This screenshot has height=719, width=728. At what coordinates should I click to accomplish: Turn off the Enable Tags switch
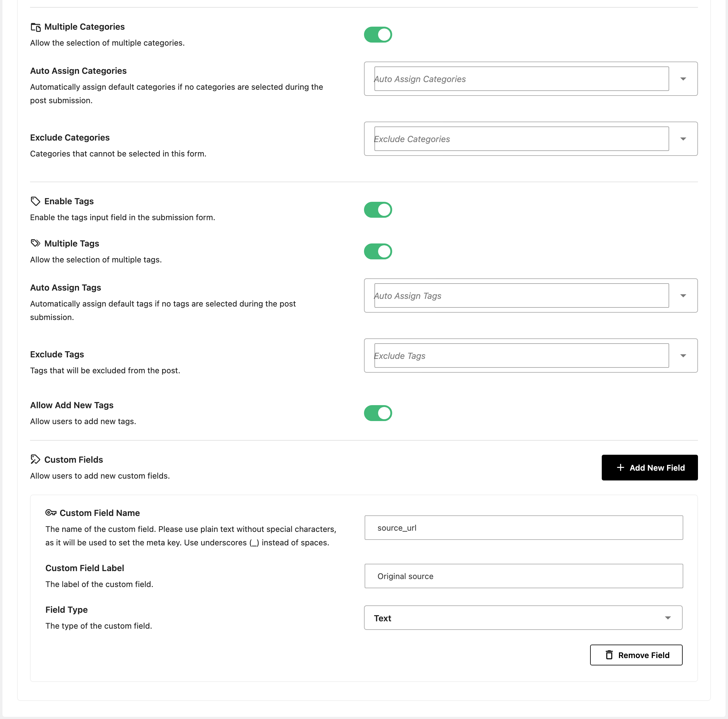(x=378, y=210)
